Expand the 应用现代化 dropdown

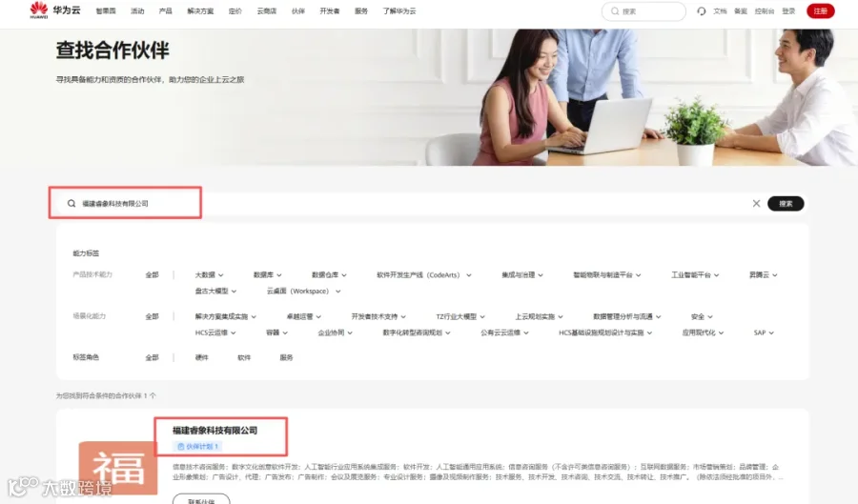pos(703,333)
